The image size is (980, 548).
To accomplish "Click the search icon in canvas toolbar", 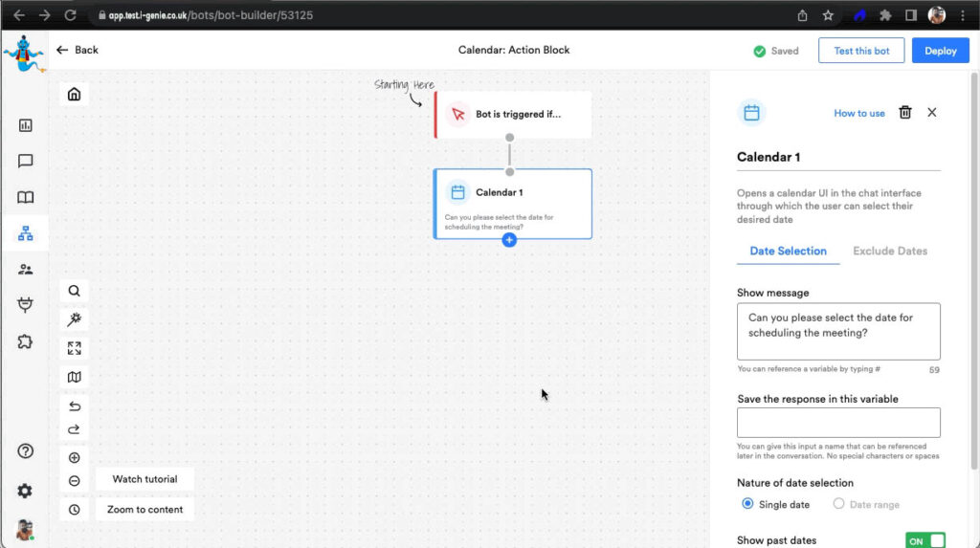I will (74, 291).
